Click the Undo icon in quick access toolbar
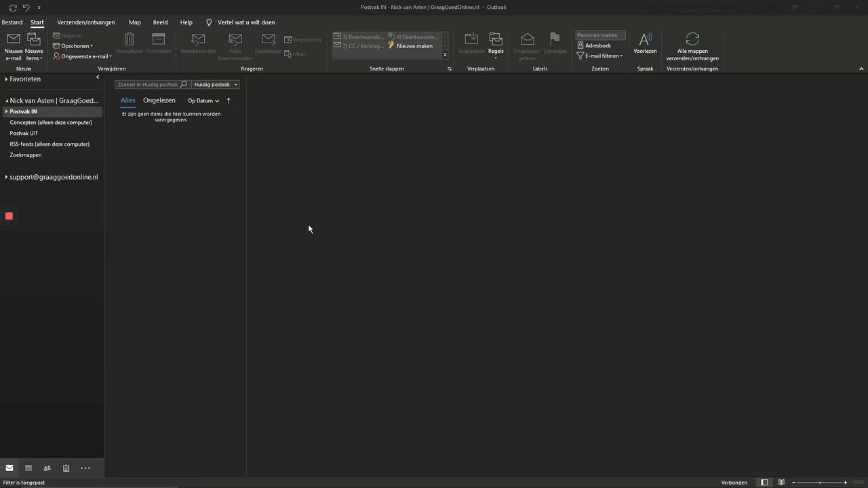868x488 pixels. [26, 7]
